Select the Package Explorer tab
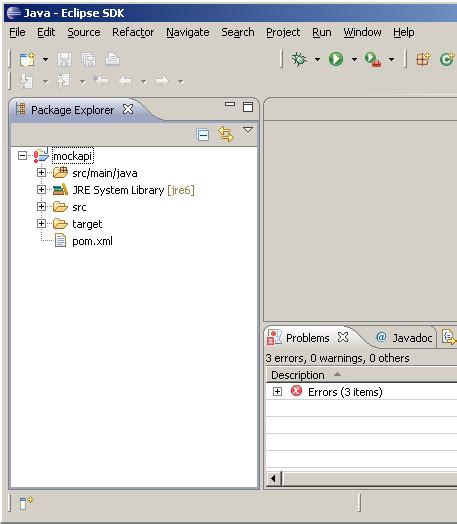Image resolution: width=457 pixels, height=524 pixels. coord(72,110)
